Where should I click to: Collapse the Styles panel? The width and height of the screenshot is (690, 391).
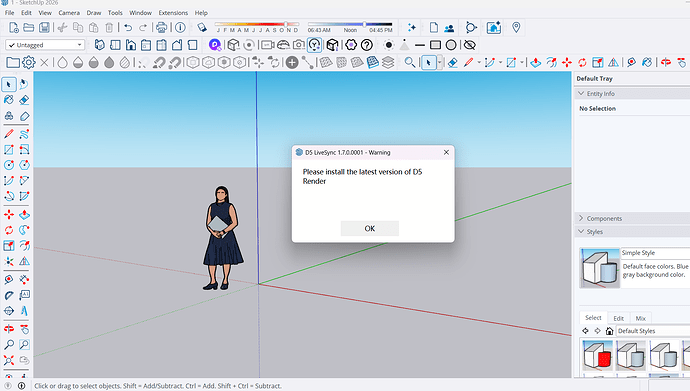(x=581, y=231)
